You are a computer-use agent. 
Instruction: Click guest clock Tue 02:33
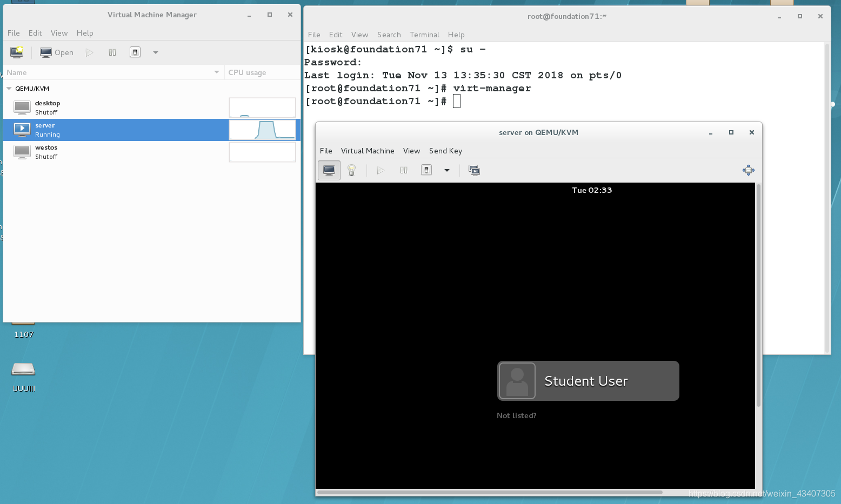click(x=592, y=190)
